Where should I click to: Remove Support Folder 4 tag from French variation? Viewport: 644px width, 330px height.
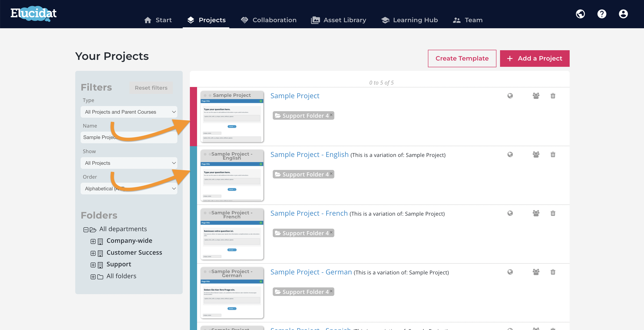[331, 232]
